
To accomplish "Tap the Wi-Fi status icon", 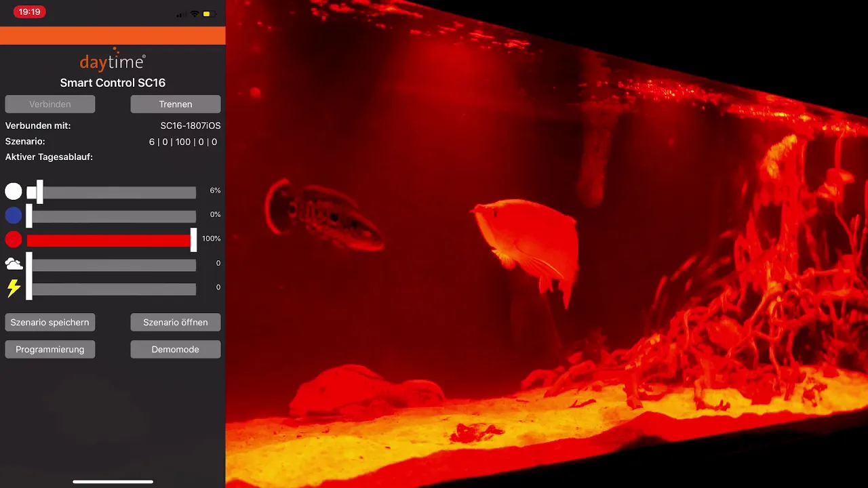I will 195,14.
